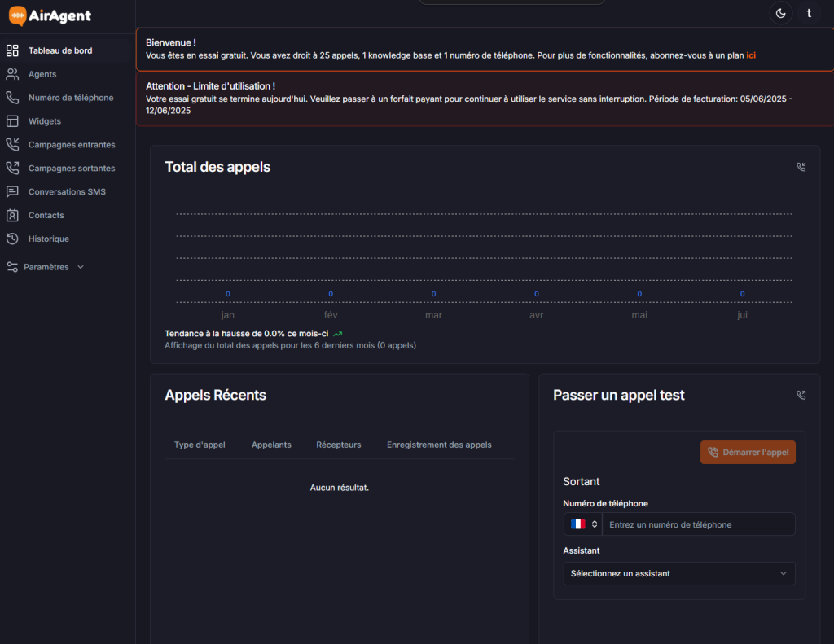Open Campagnes entrantes

click(72, 145)
